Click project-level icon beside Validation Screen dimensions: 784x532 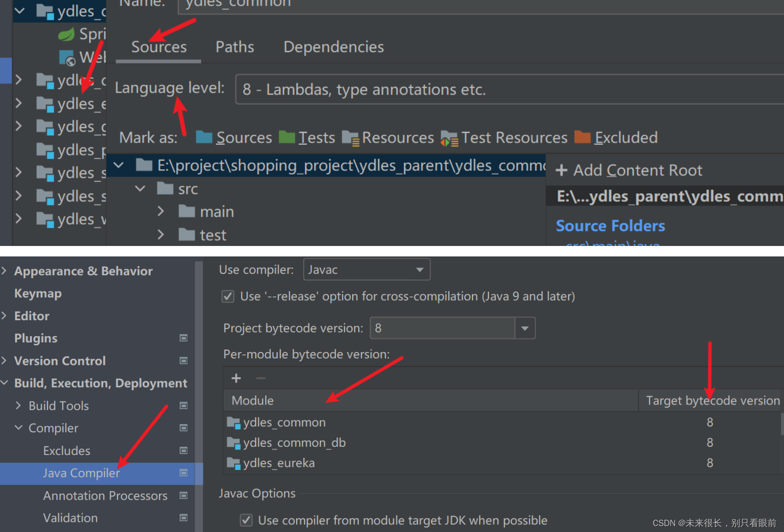pos(184,517)
